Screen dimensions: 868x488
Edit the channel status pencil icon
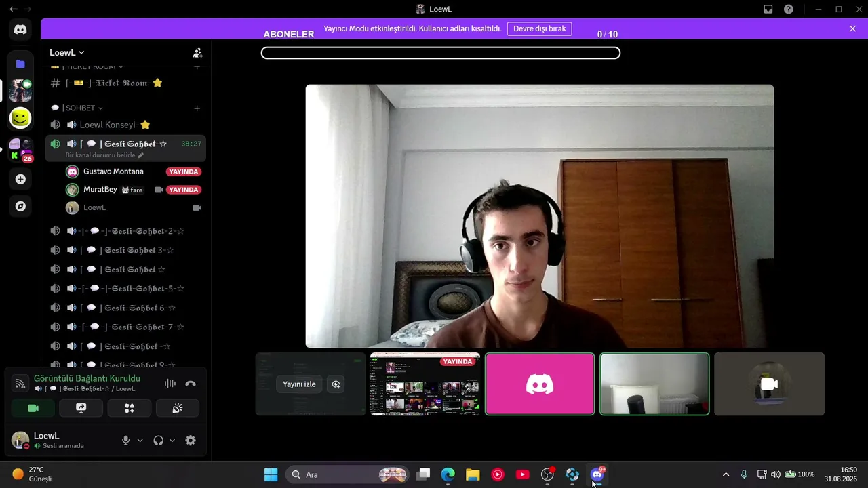click(x=141, y=155)
